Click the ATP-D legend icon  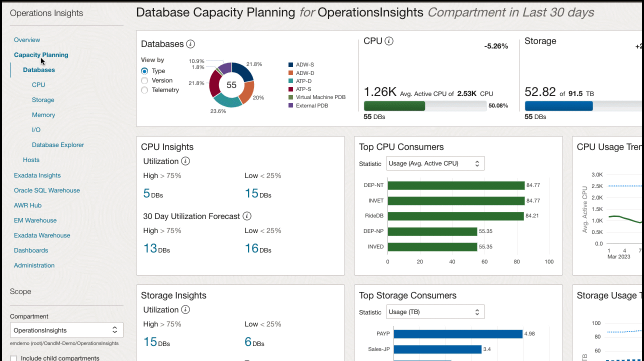point(290,81)
